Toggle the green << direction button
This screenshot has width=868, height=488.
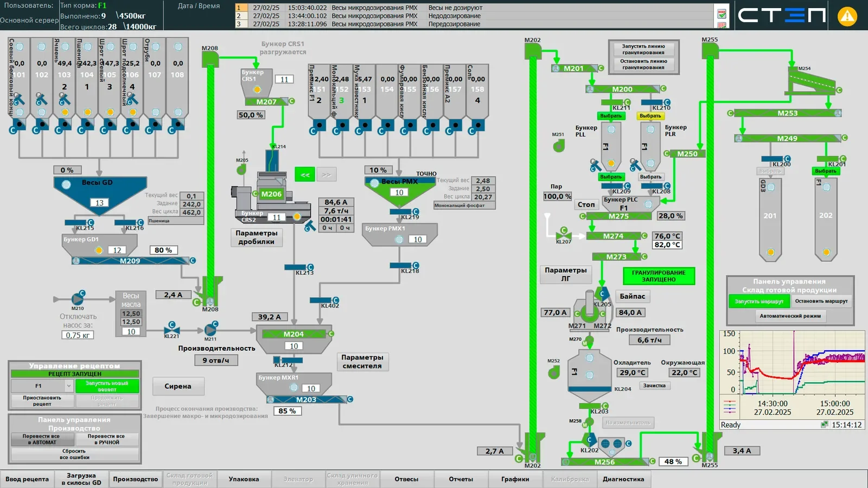[x=305, y=175]
